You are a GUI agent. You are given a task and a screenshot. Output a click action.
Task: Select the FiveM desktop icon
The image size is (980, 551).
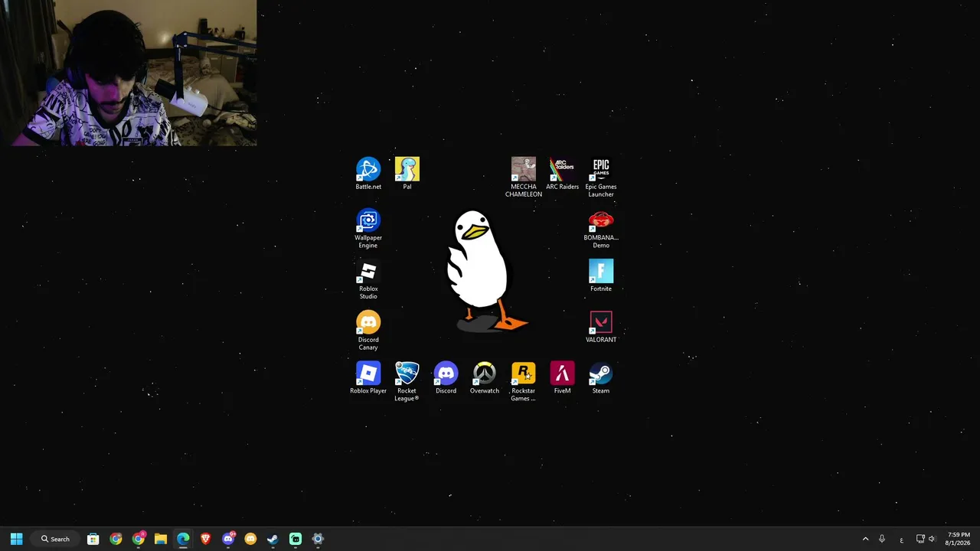tap(562, 378)
